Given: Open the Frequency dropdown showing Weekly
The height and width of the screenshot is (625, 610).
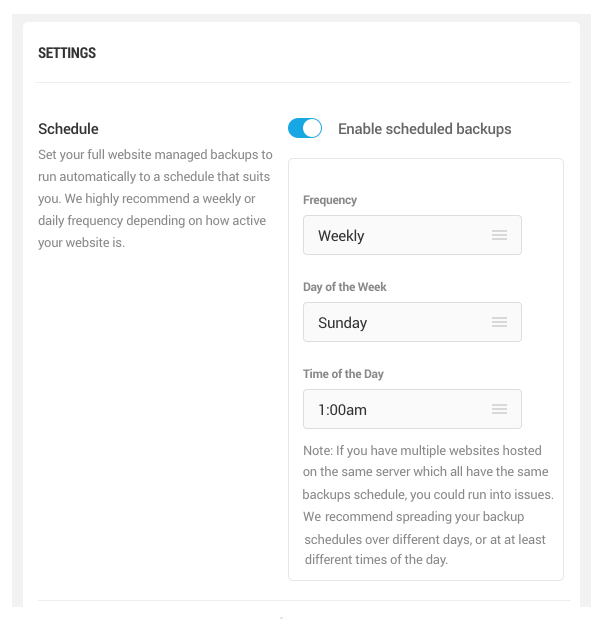Looking at the screenshot, I should 411,235.
